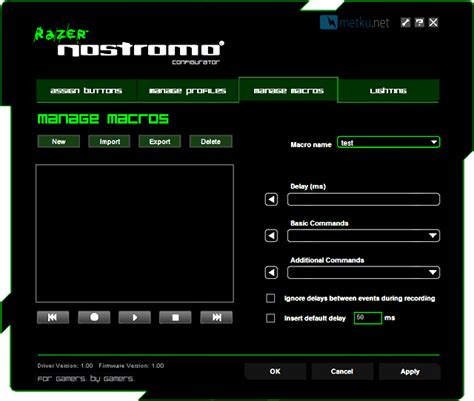Switch to the Assign Buttons tab
The width and height of the screenshot is (474, 401).
(x=87, y=91)
